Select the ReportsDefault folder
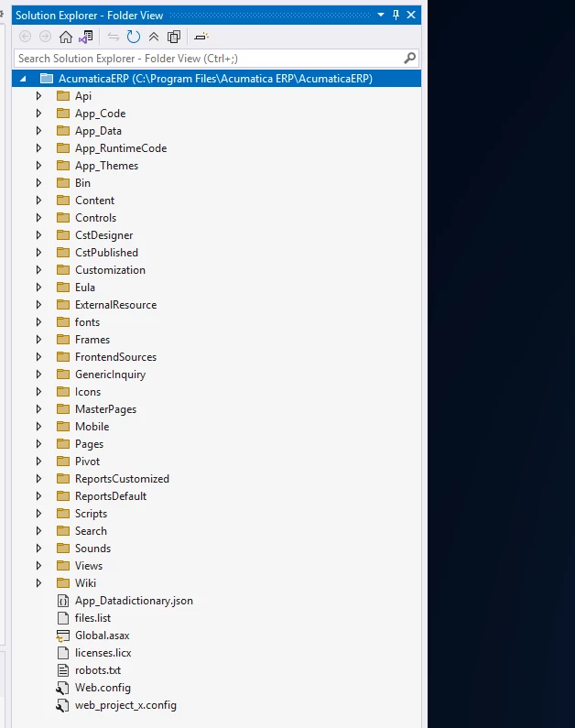Viewport: 575px width, 728px height. 111,496
